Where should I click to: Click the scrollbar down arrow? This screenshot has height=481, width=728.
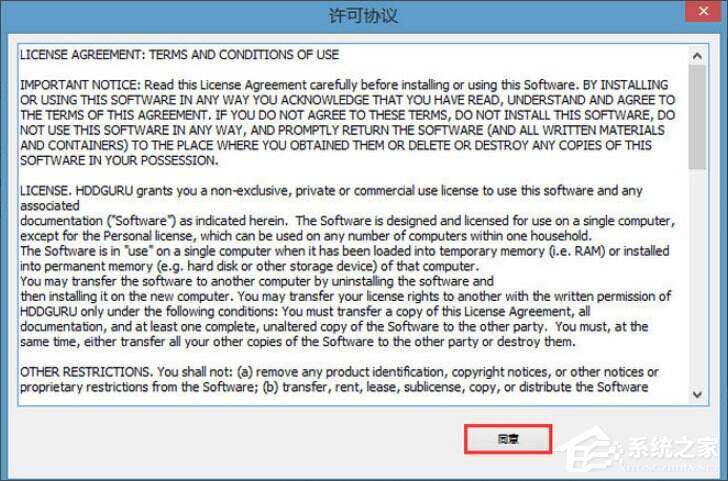697,395
